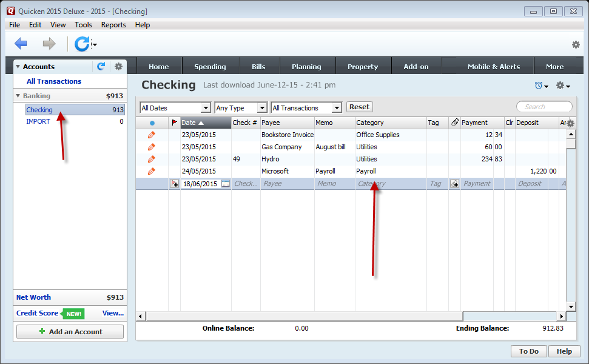
Task: Open the All Transactions link
Action: [54, 81]
